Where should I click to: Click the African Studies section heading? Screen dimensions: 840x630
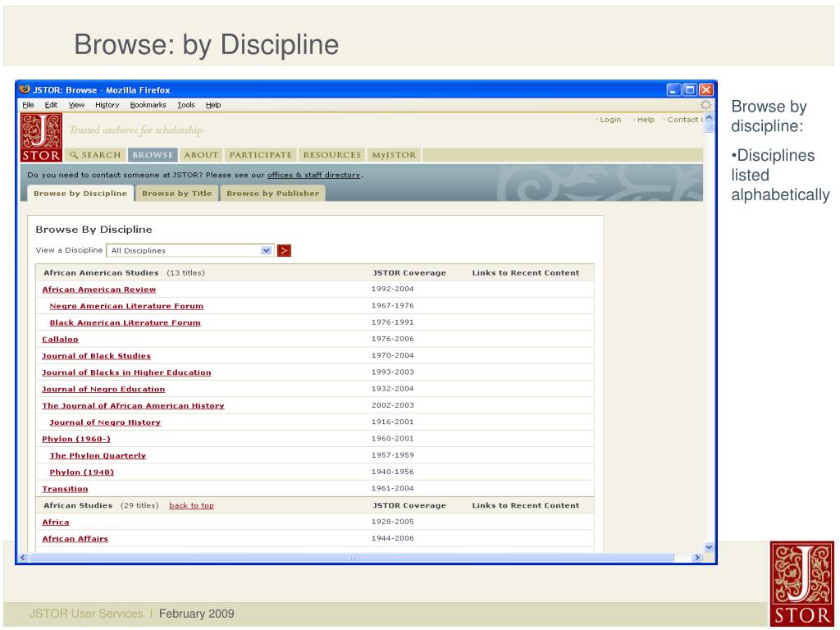pyautogui.click(x=78, y=505)
